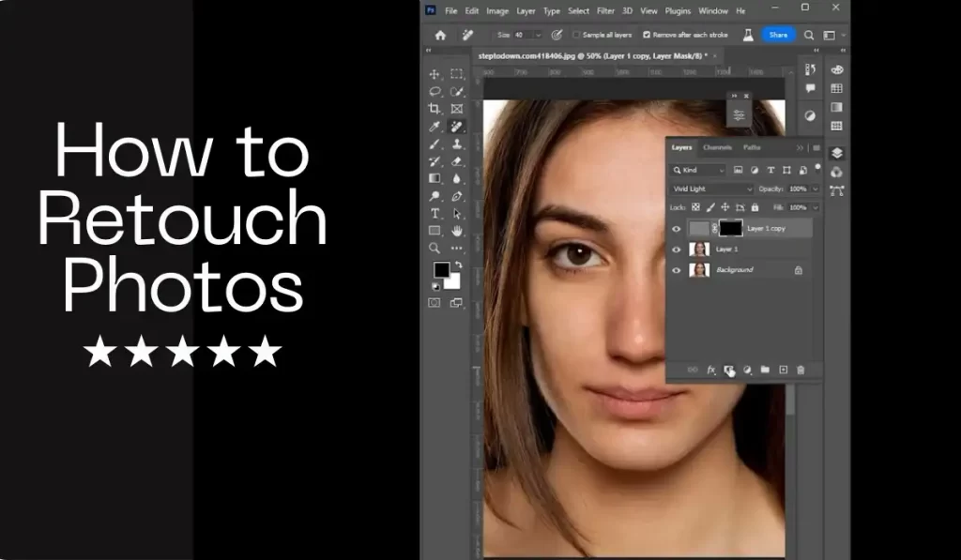
Task: Switch to the Channels tab
Action: [717, 147]
